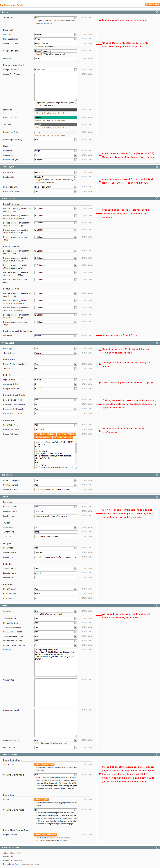
Task: Select the Background Color box
Action: click(x=56, y=132)
